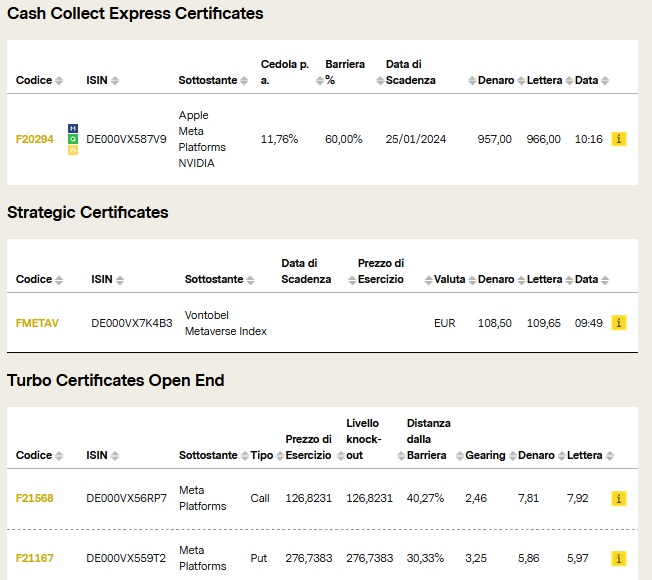This screenshot has height=580, width=652.
Task: Sort Strategic Certificates by Data di Scadenza
Action: tap(352, 280)
